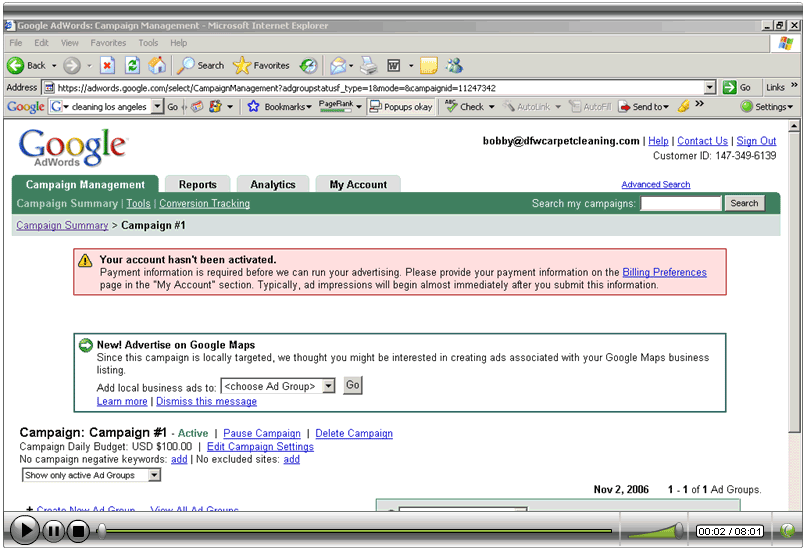Click the video Pause button
This screenshot has width=807, height=553.
coord(53,530)
